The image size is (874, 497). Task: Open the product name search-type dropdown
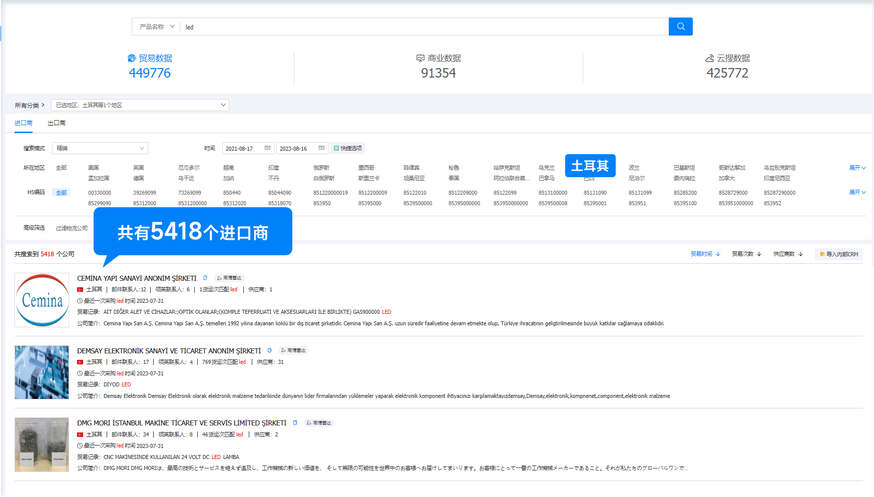point(157,26)
